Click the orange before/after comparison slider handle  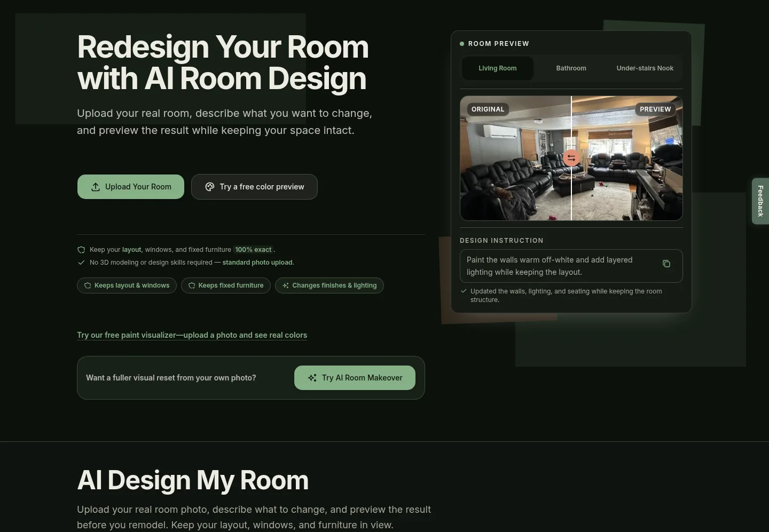(571, 158)
